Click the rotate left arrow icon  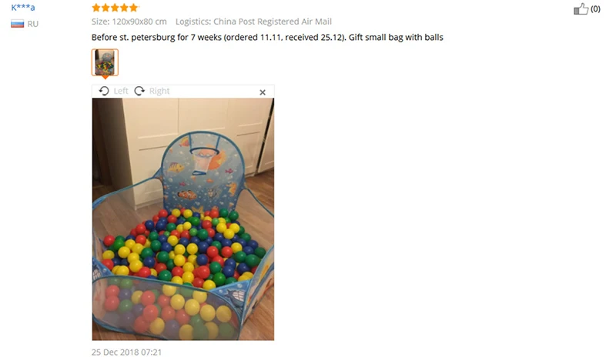pyautogui.click(x=104, y=91)
